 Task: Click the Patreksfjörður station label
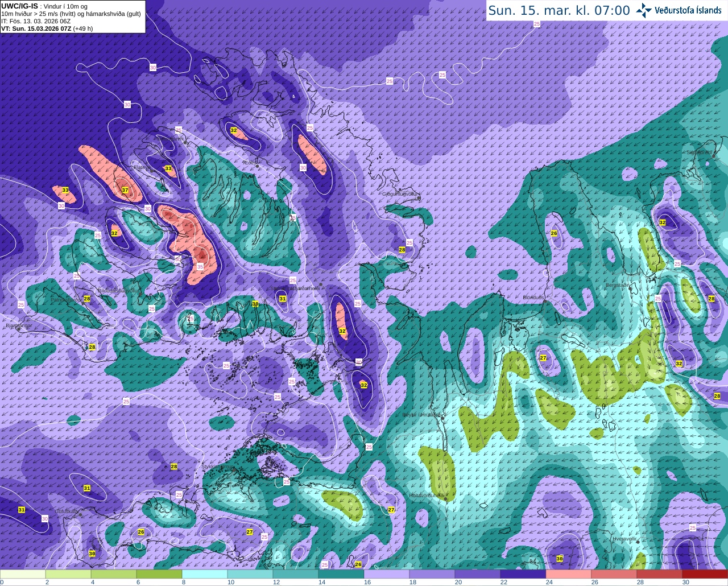point(66,299)
